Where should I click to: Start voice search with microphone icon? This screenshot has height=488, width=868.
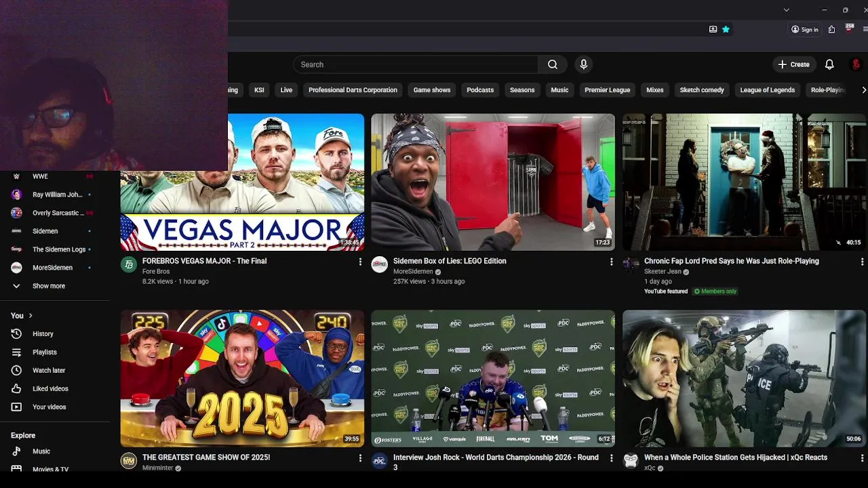click(583, 64)
